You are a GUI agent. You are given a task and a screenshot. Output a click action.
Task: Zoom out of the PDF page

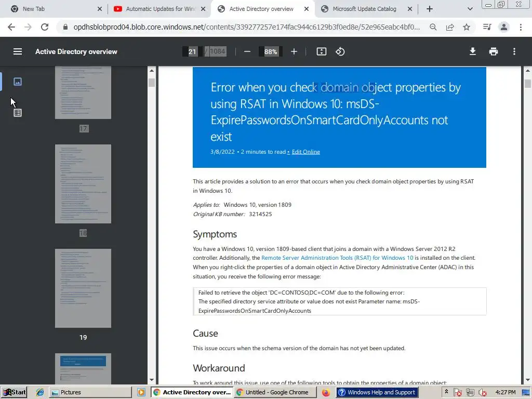click(x=247, y=51)
